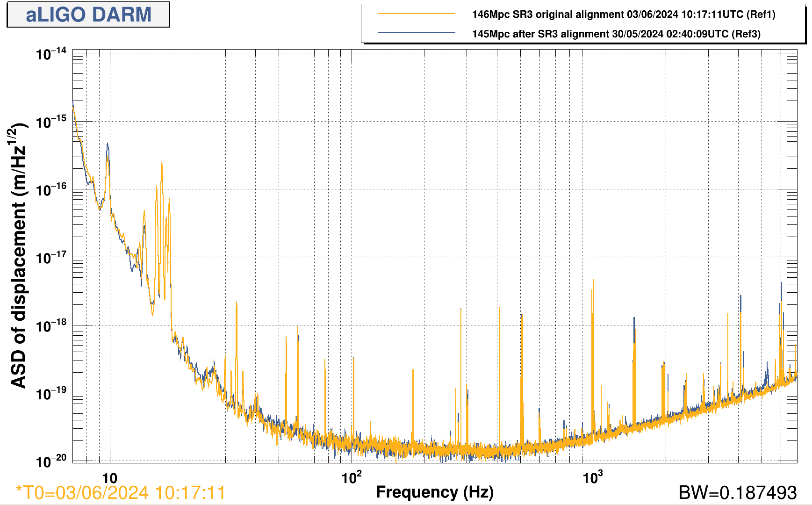Click the 10^-15 y-axis tick label
Image resolution: width=812 pixels, height=505 pixels.
pos(51,122)
